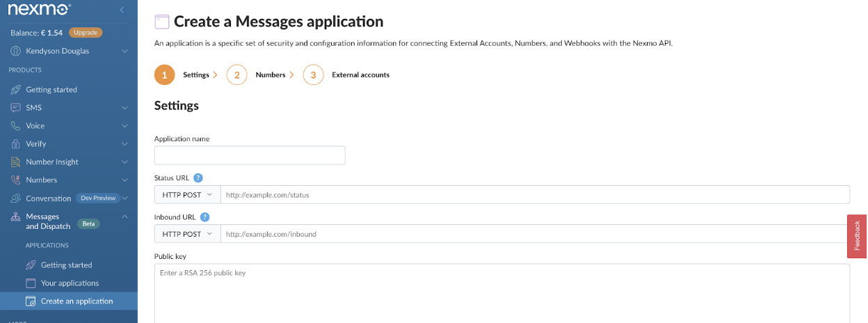
Task: Open the top Getting started page under Products
Action: [51, 90]
